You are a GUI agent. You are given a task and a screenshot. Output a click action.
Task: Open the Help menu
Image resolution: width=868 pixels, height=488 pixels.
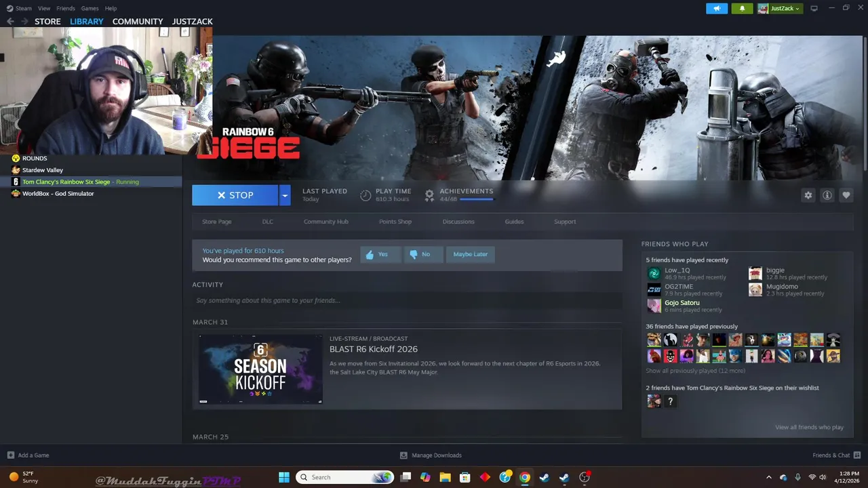[111, 8]
